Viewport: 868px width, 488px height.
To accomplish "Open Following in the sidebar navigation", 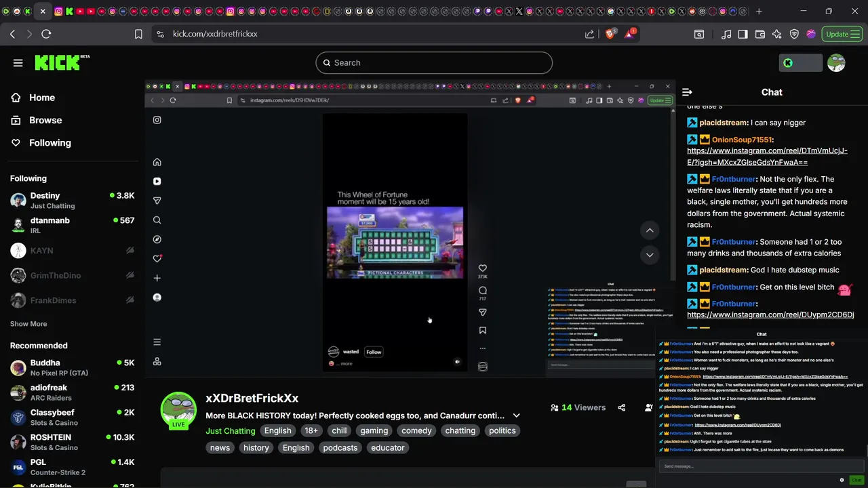I will tap(50, 143).
